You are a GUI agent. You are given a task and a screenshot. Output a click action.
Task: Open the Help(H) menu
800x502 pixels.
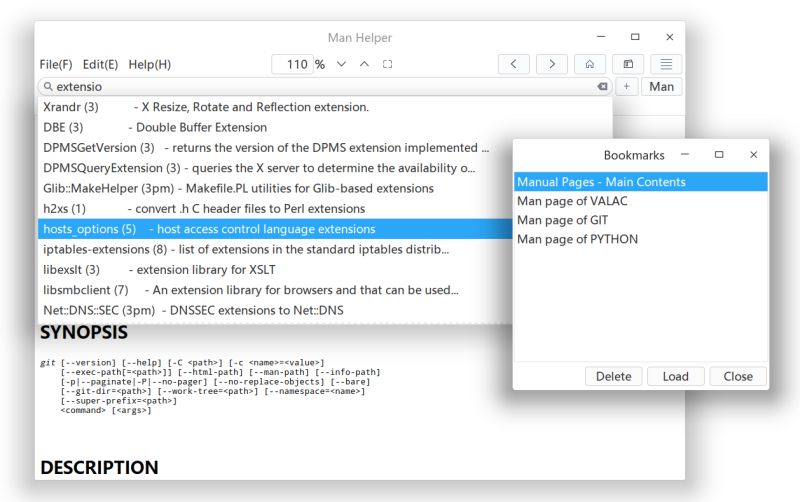pyautogui.click(x=149, y=65)
